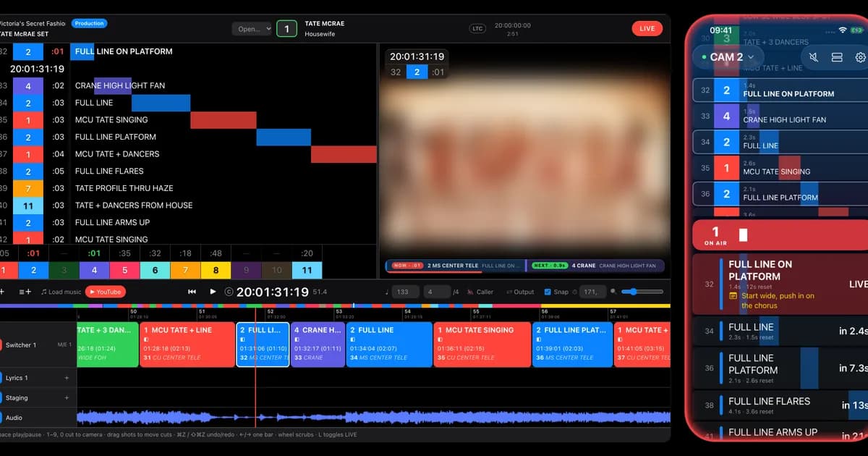This screenshot has width=868, height=456.
Task: Click the LTC timecode source badge
Action: click(477, 29)
